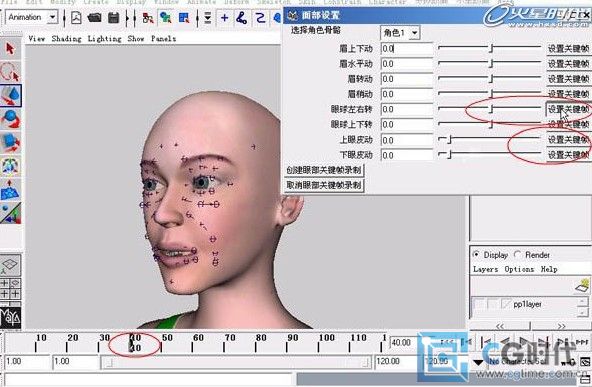Open the Animation menu set dropdown
The width and height of the screenshot is (592, 387).
pos(52,17)
